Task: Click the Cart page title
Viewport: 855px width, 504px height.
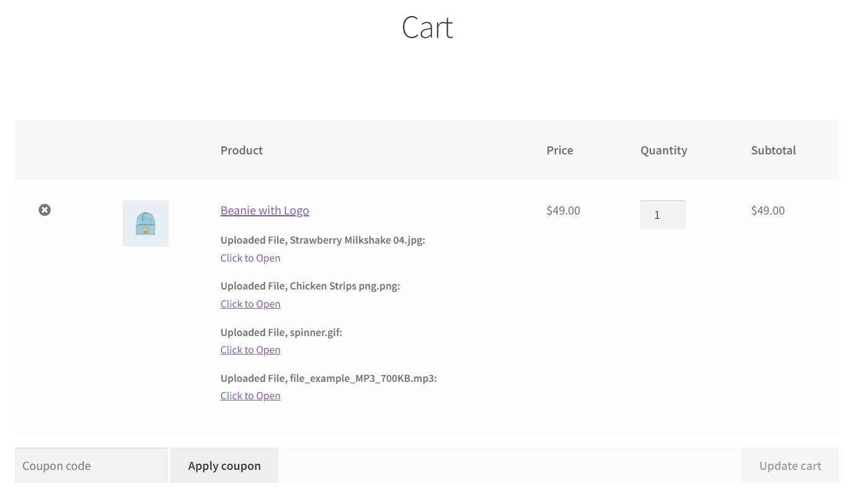Action: pos(427,27)
